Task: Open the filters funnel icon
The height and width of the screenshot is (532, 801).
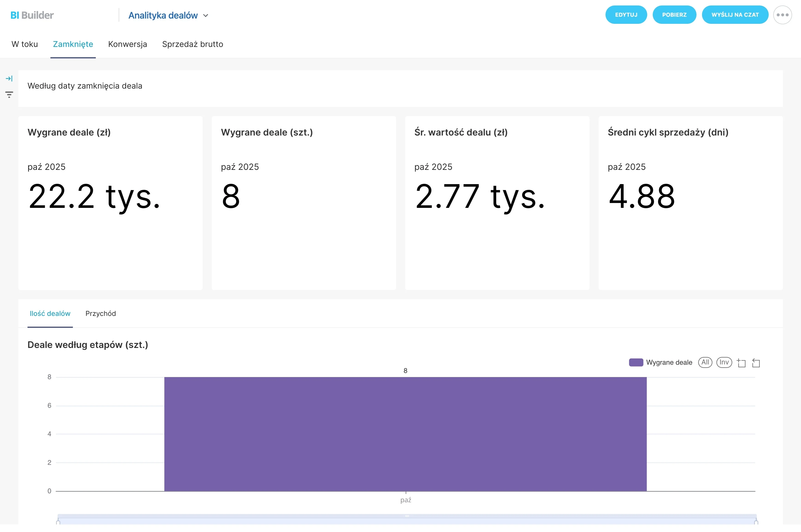Action: pos(9,95)
